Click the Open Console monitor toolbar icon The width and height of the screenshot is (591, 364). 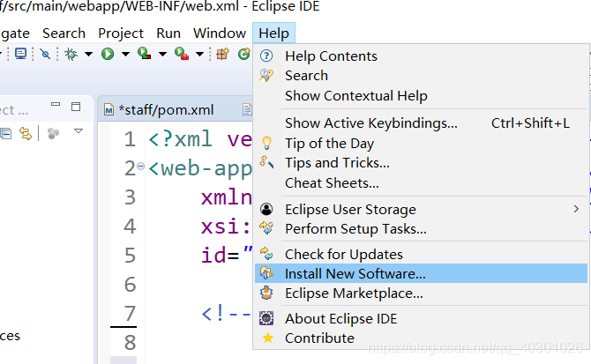21,54
